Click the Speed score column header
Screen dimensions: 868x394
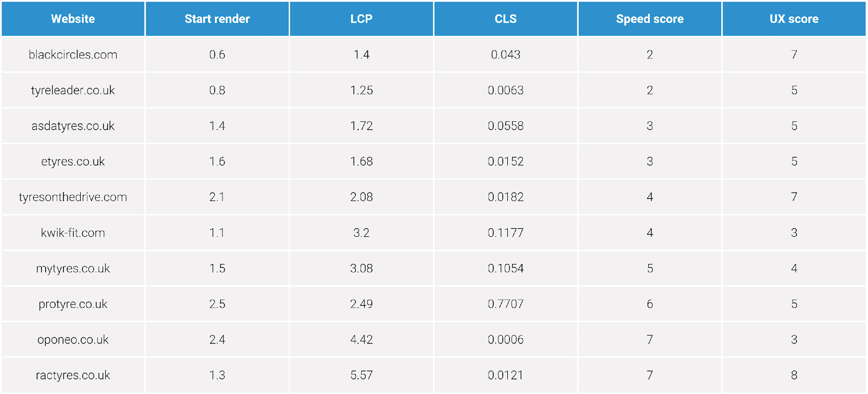pyautogui.click(x=650, y=19)
